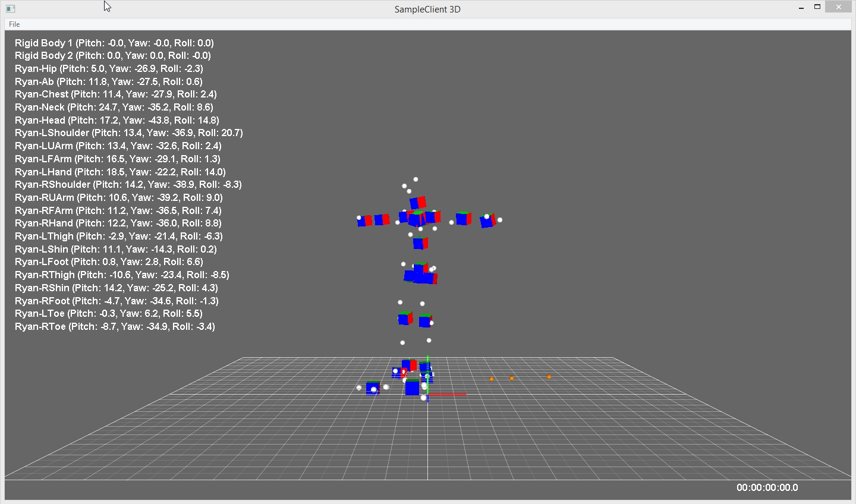Click the Ryan-Head pitch/yaw/roll line
This screenshot has width=856, height=504.
(x=117, y=120)
